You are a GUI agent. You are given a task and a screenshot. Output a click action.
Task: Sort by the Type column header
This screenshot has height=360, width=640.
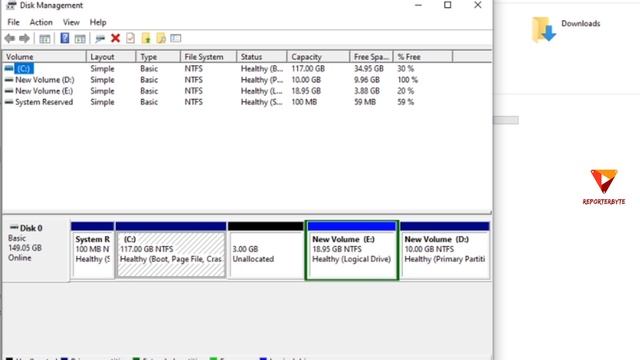click(x=158, y=57)
